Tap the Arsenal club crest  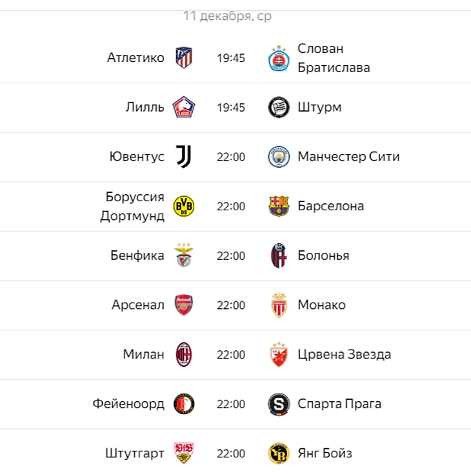pyautogui.click(x=184, y=305)
